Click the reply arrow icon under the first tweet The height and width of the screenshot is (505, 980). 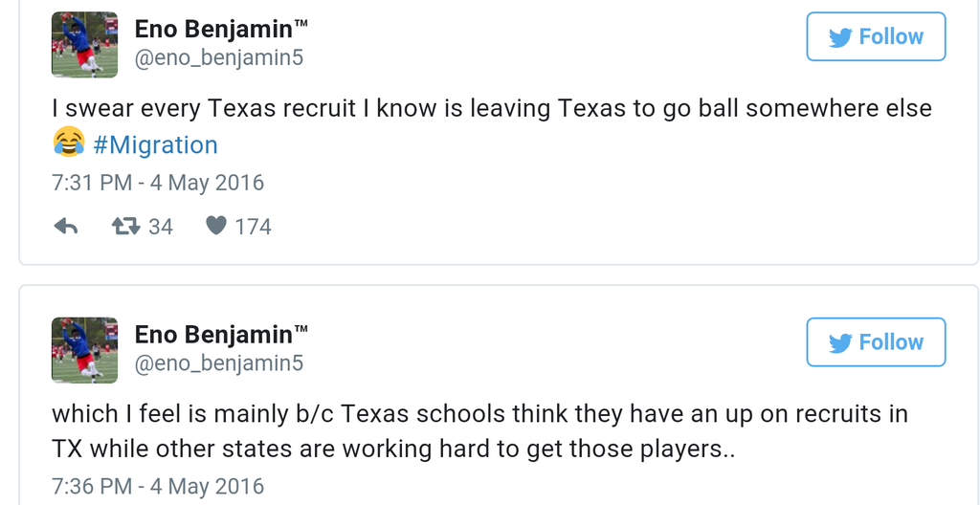pyautogui.click(x=65, y=227)
